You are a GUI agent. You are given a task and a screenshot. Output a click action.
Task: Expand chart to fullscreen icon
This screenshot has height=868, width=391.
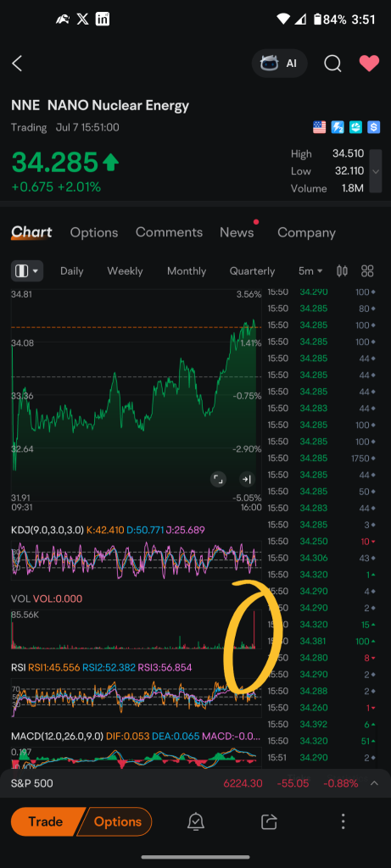pyautogui.click(x=218, y=480)
